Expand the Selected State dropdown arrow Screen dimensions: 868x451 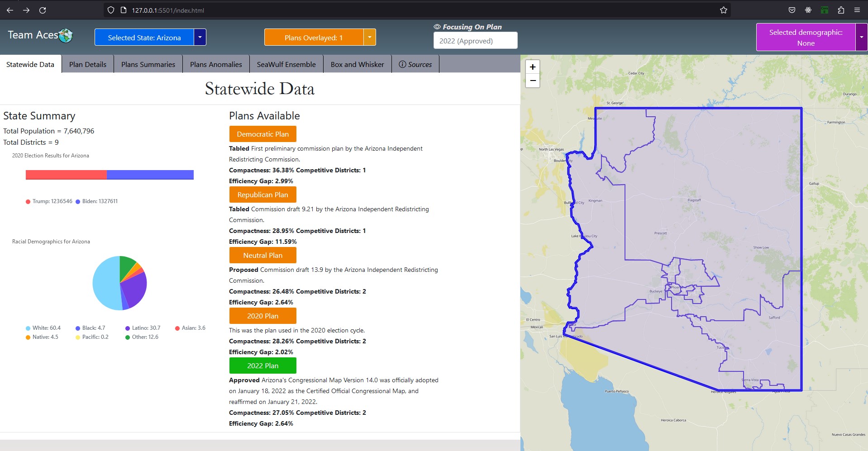tap(200, 37)
